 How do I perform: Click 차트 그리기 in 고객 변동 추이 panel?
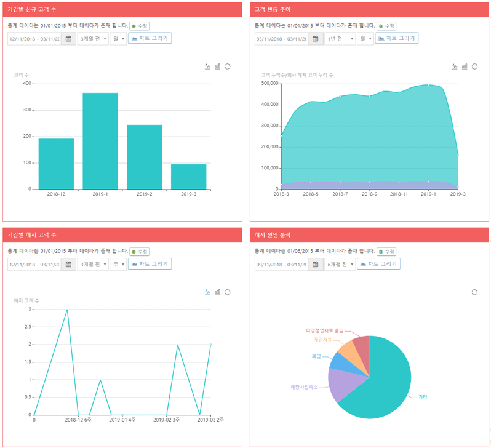tap(397, 38)
